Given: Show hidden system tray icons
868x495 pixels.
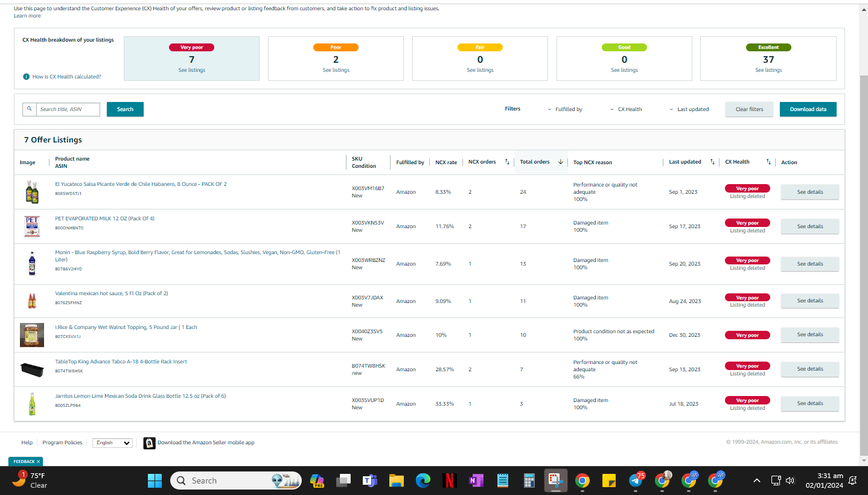Looking at the screenshot, I should [756, 481].
